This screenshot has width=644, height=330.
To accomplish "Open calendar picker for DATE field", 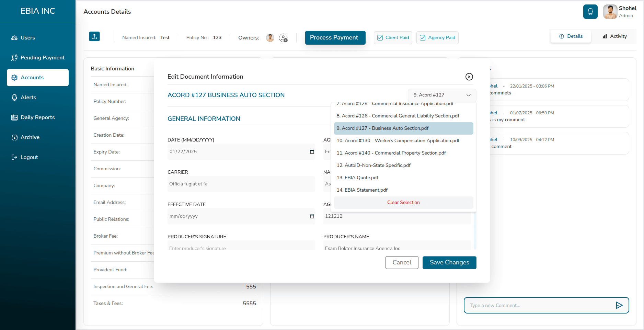I will point(312,152).
